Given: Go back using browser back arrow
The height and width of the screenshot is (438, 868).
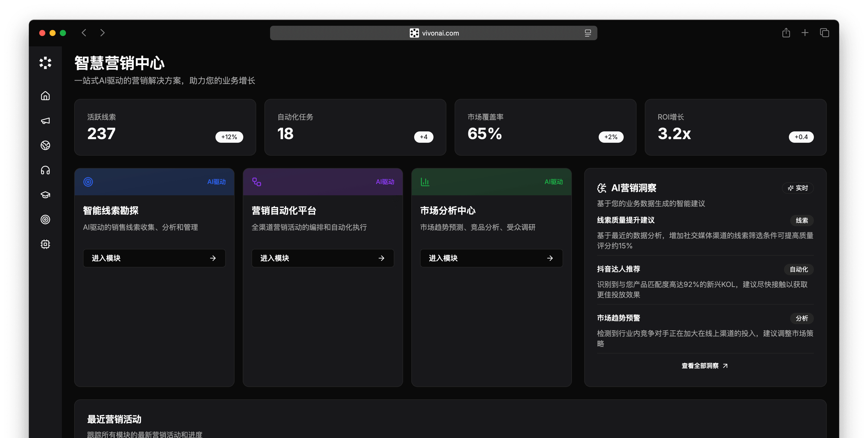Looking at the screenshot, I should point(84,33).
